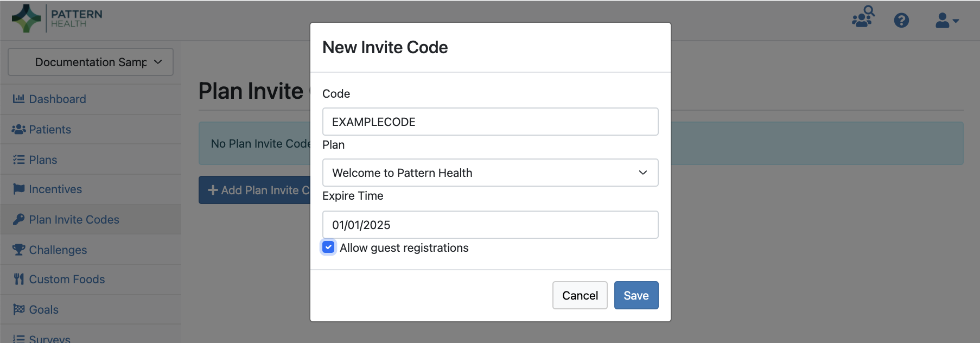Click the Add Plan Invite Code button
The height and width of the screenshot is (343, 980).
254,190
